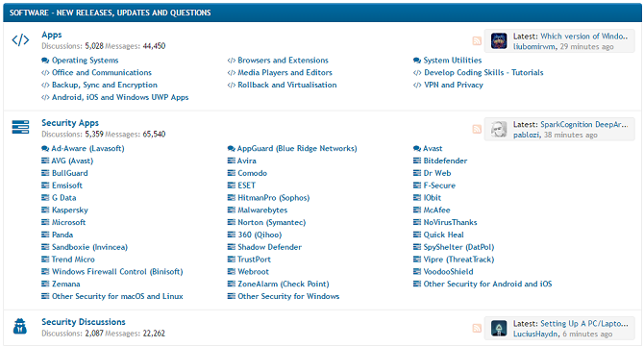644x347 pixels.
Task: Open the RSS feed for Security Discussions
Action: [x=477, y=328]
